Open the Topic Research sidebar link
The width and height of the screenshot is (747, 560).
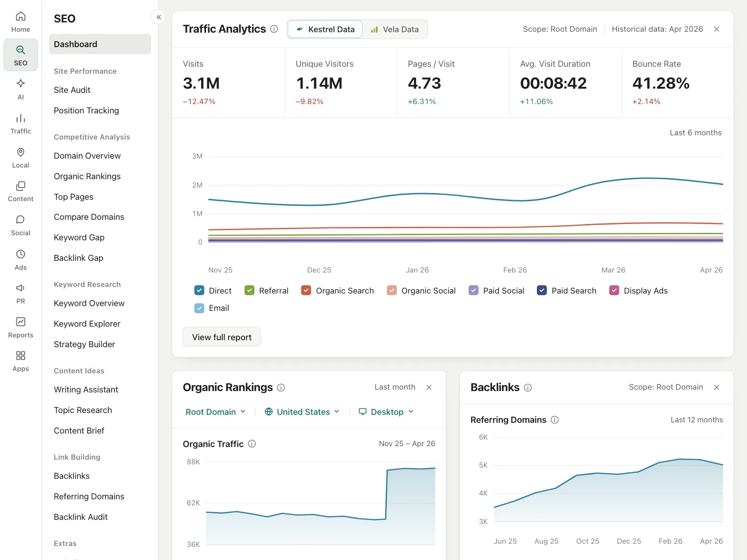pyautogui.click(x=83, y=410)
